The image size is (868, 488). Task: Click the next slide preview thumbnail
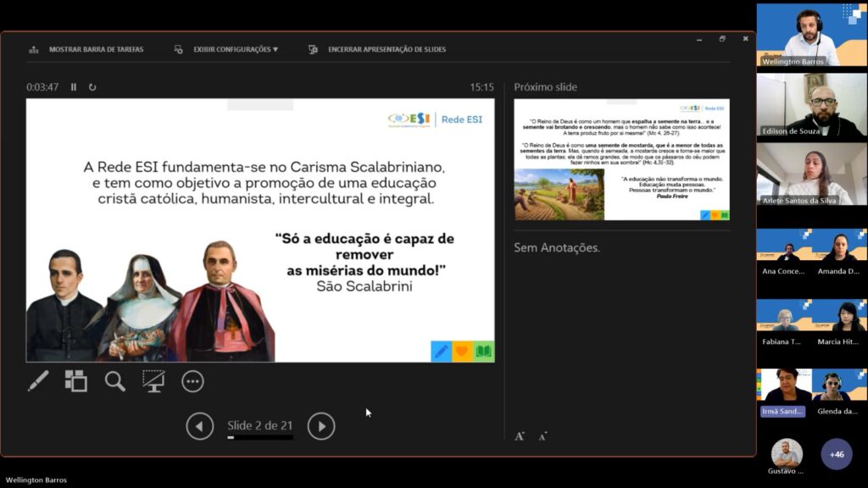[621, 159]
